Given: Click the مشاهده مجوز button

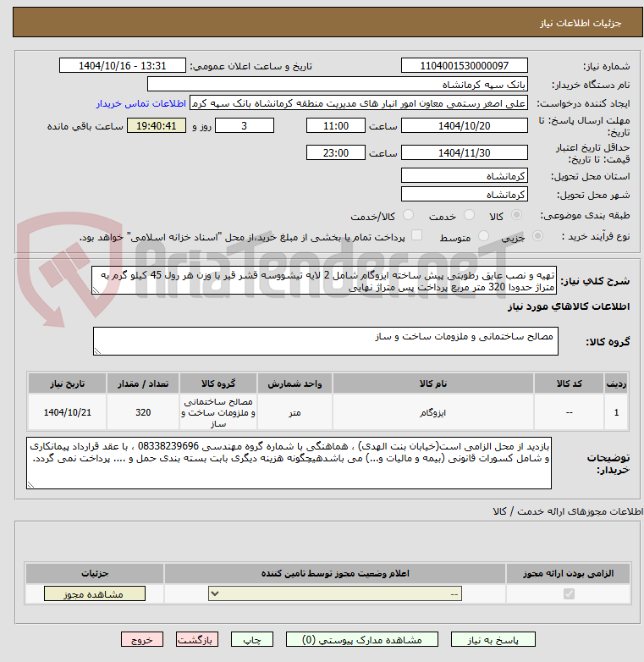Looking at the screenshot, I should pyautogui.click(x=95, y=594).
